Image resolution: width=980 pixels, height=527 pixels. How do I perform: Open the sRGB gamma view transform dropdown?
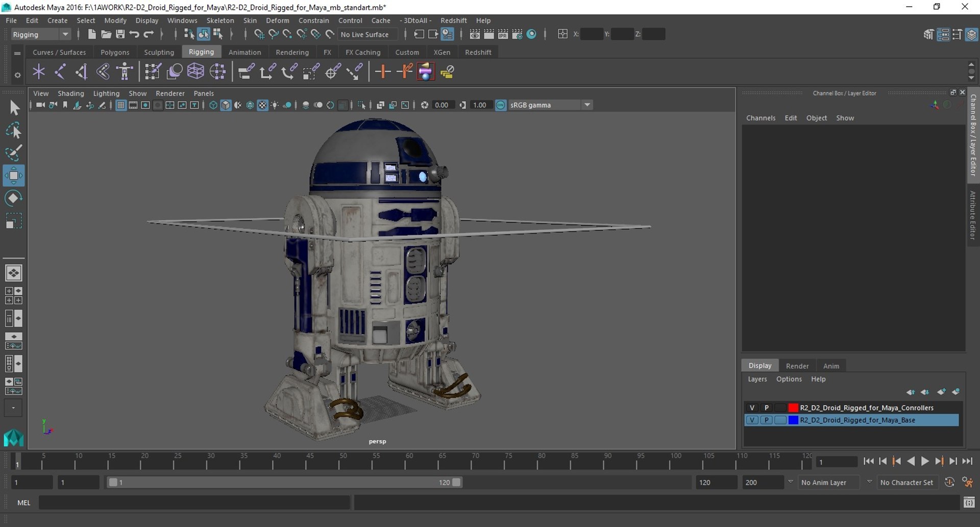tap(550, 105)
